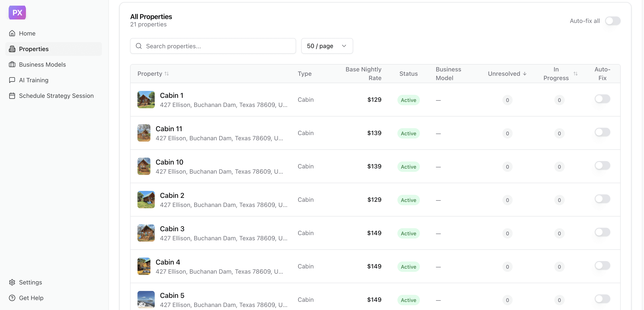Click the Business Models briefcase icon
Screen dimensions: 644x310
click(x=12, y=64)
